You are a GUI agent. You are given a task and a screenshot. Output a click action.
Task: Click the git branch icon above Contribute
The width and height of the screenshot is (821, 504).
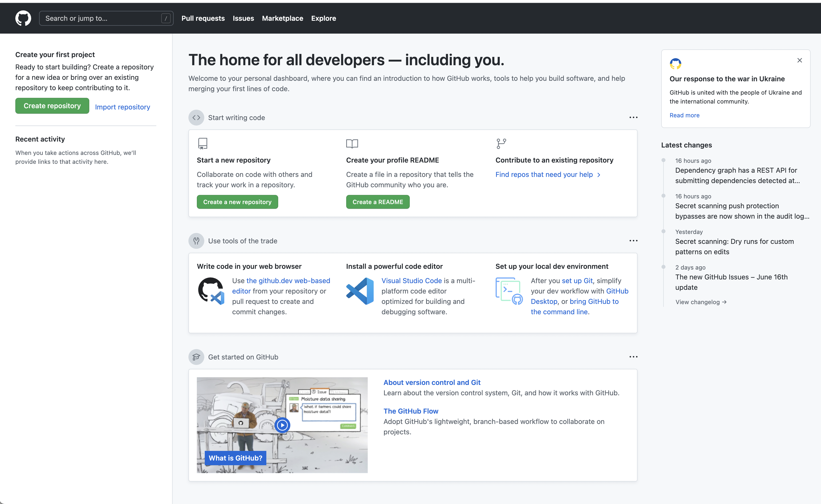coord(501,144)
